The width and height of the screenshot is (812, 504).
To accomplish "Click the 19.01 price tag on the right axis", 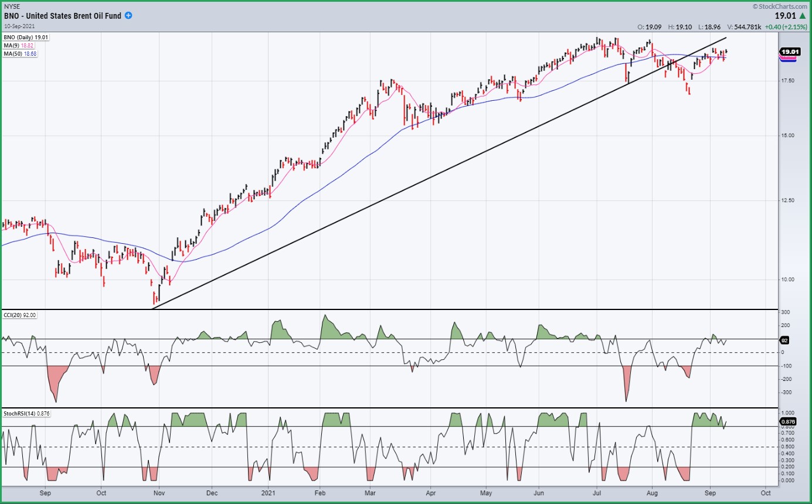I will tap(789, 52).
